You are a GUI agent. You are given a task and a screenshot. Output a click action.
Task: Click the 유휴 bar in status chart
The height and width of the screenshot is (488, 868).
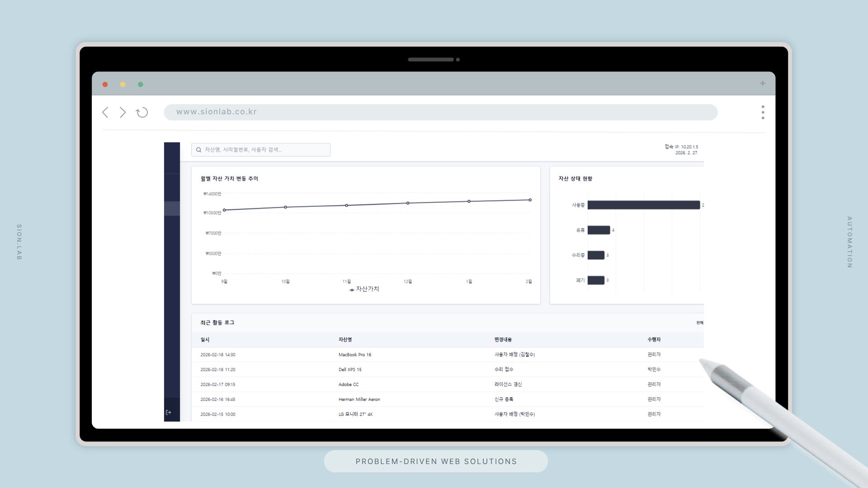pos(599,230)
